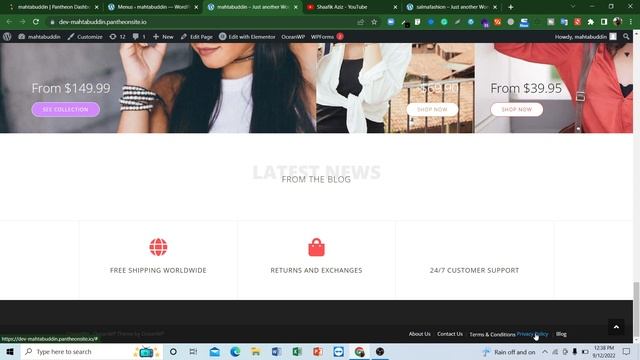Viewport: 640px width, 360px height.
Task: Share this page via the address bar icon
Action: pos(360,22)
